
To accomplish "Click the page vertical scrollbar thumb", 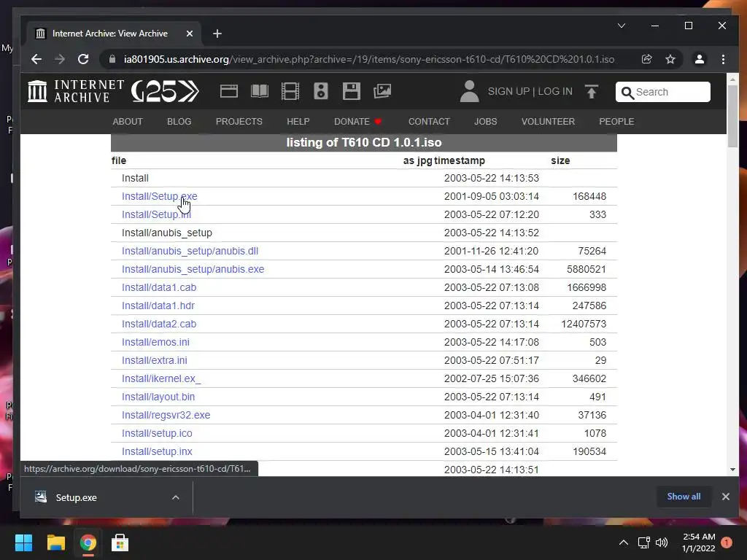I will click(732, 116).
